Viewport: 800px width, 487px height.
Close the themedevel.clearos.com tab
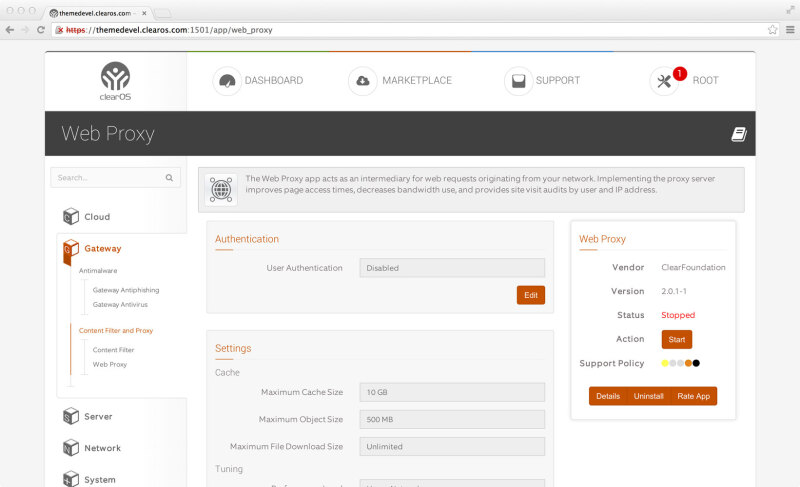(144, 13)
